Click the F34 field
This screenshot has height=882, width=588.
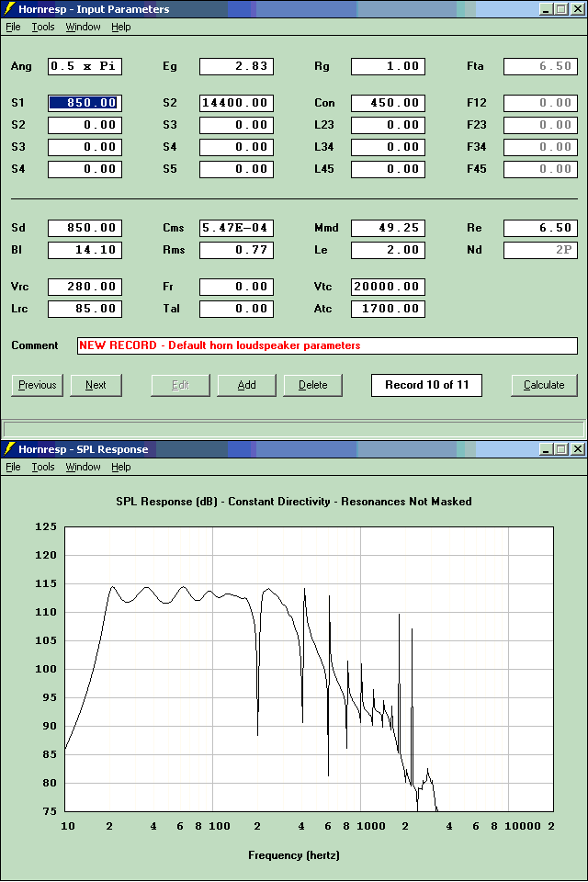point(540,147)
